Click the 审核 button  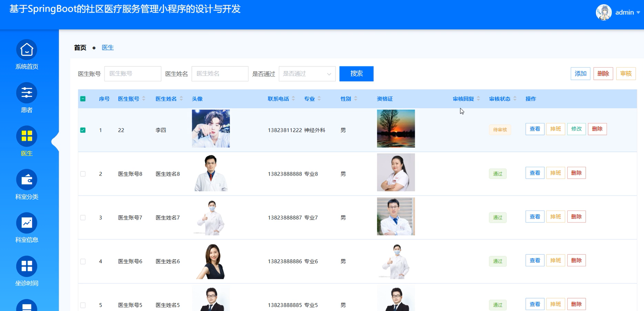coord(626,74)
